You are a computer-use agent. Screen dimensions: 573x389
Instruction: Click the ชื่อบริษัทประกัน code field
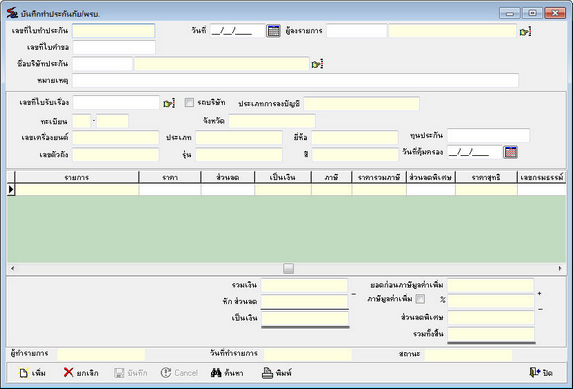[x=103, y=64]
